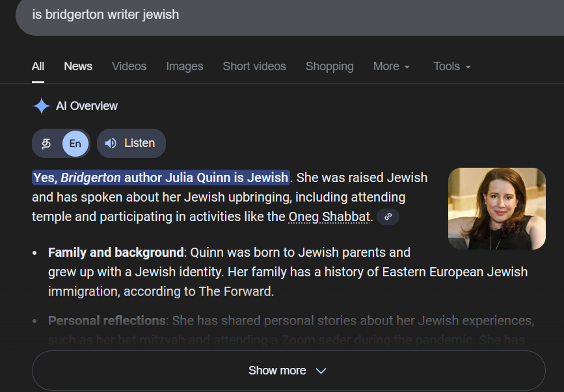
Task: Select the All results tab
Action: point(38,66)
